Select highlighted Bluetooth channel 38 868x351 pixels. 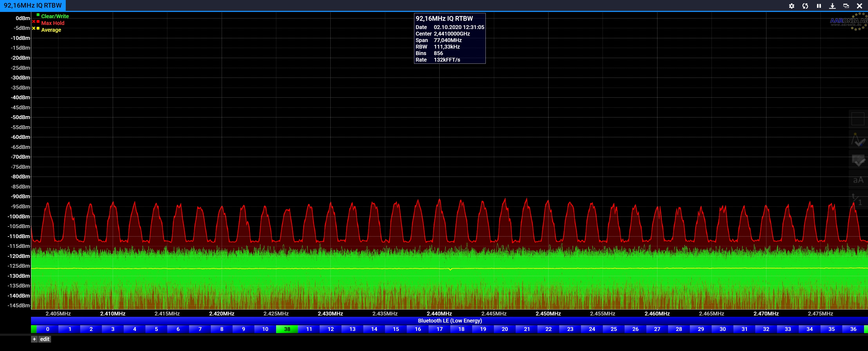pos(287,329)
